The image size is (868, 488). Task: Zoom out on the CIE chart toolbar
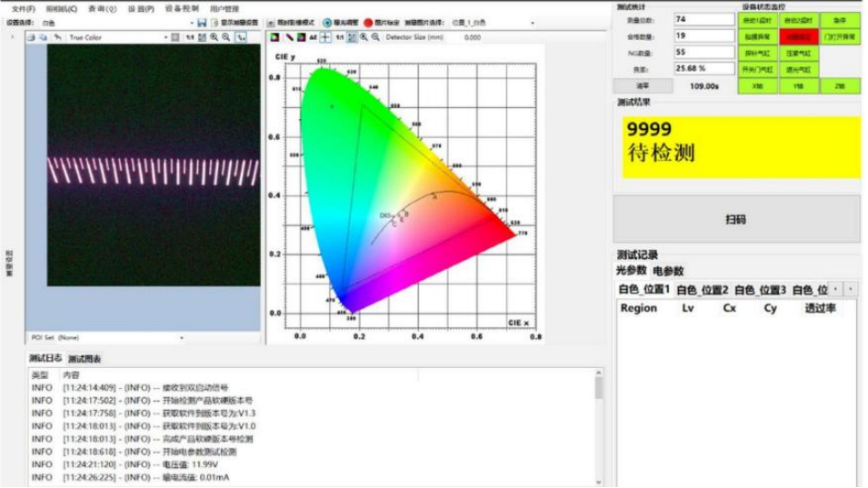376,37
